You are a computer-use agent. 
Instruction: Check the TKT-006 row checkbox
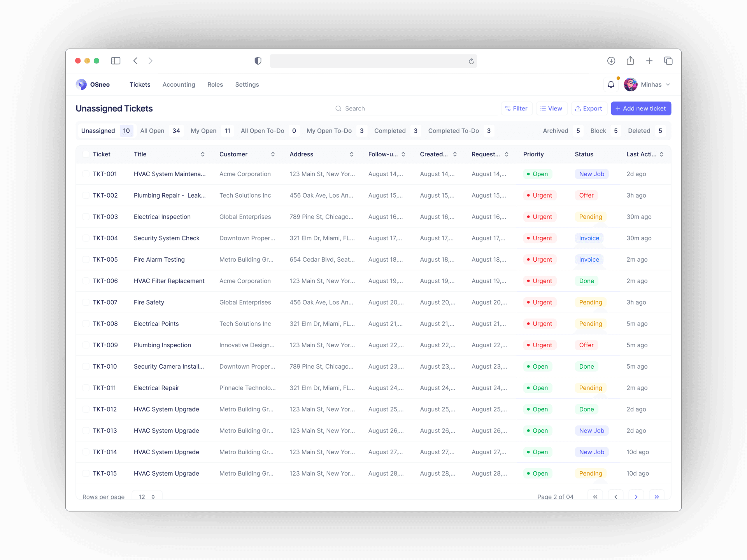point(86,281)
